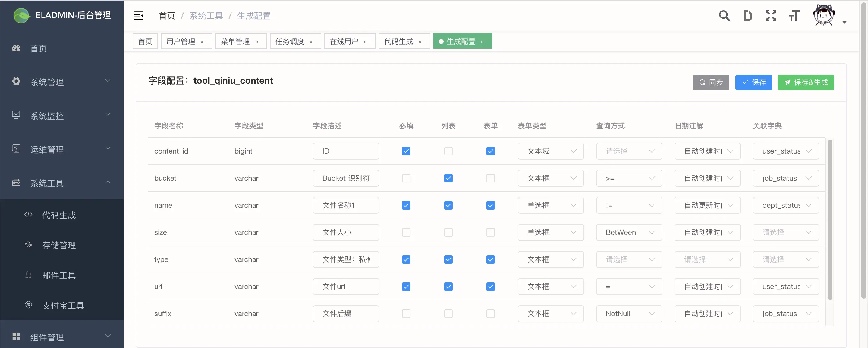868x348 pixels.
Task: Check the 表单 box for bucket row
Action: (490, 178)
